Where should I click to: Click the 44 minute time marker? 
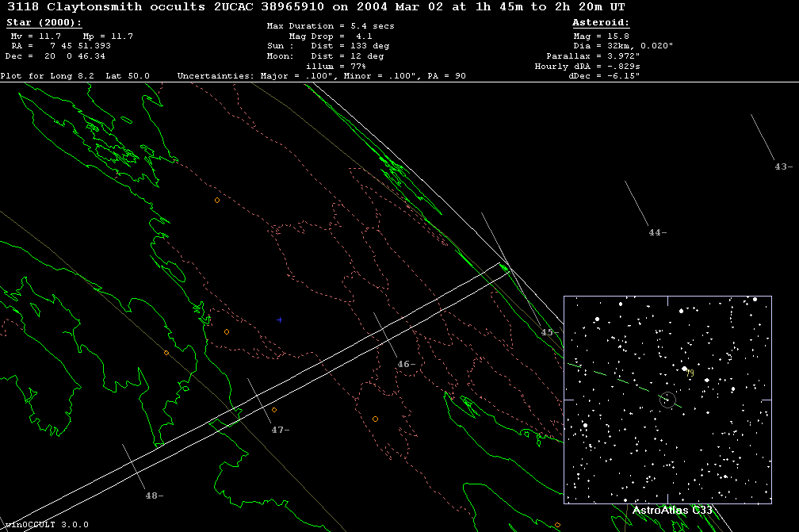pyautogui.click(x=657, y=232)
